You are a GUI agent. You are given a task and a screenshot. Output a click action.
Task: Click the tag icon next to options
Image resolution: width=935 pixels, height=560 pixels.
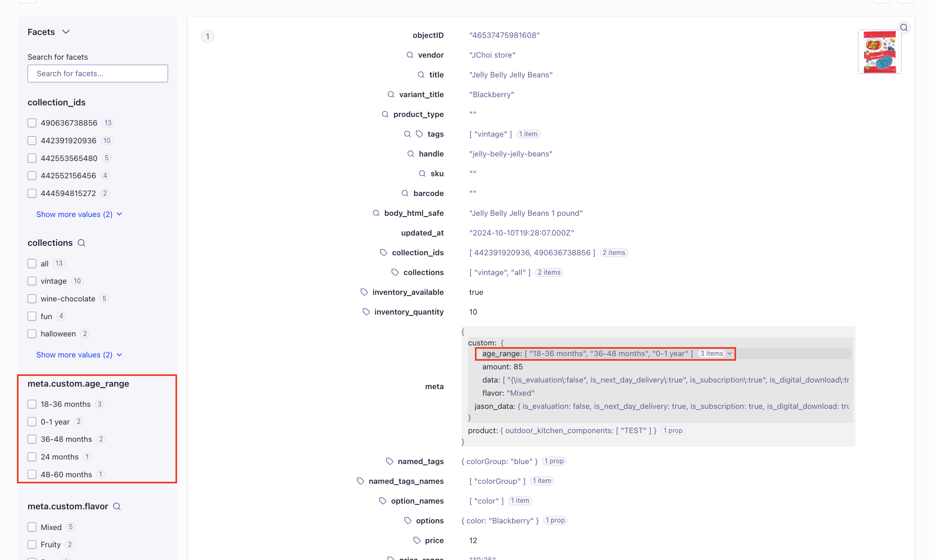point(408,520)
